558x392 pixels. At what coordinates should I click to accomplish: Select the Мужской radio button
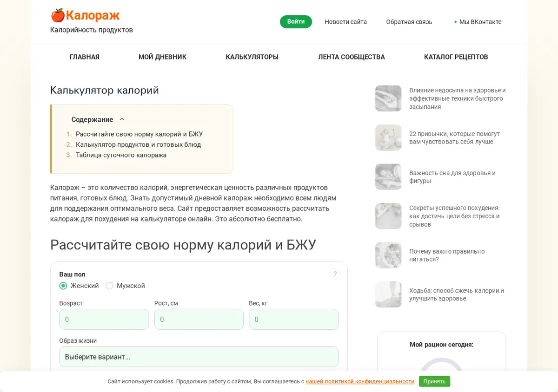[109, 286]
